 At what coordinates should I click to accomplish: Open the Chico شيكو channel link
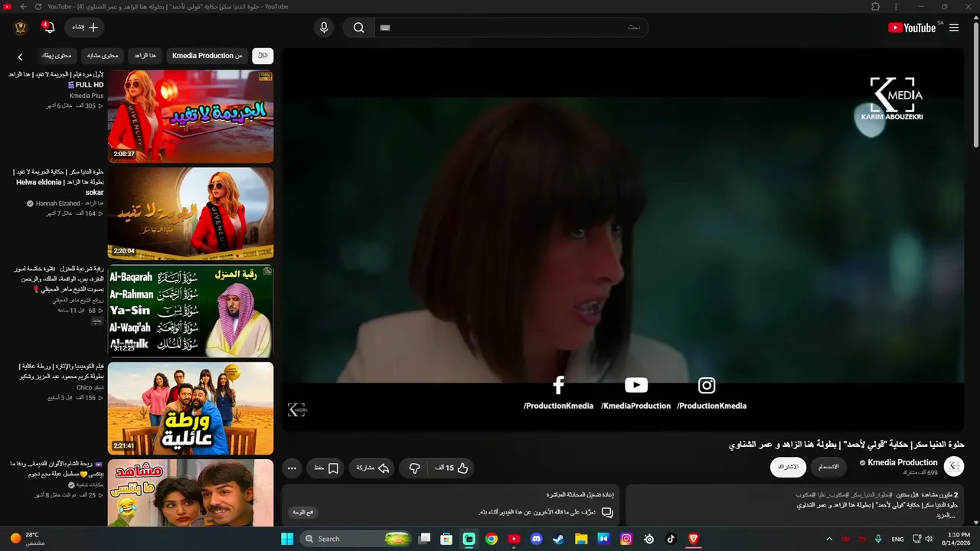point(90,388)
